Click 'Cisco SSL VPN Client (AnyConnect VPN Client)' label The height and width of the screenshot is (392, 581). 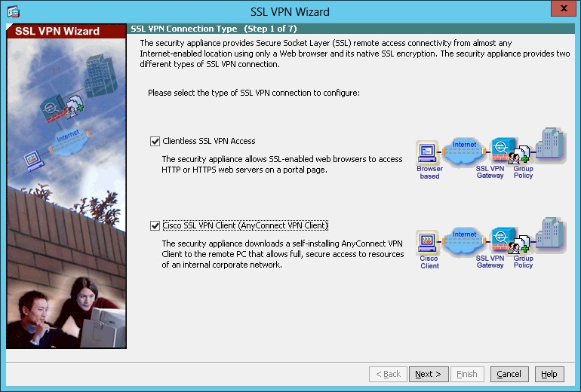[x=245, y=225]
